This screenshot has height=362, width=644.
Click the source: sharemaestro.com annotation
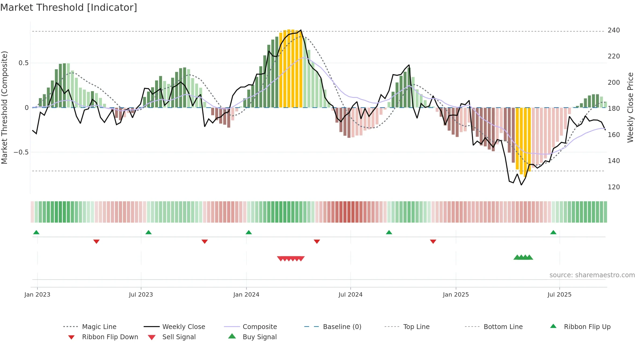coord(592,275)
